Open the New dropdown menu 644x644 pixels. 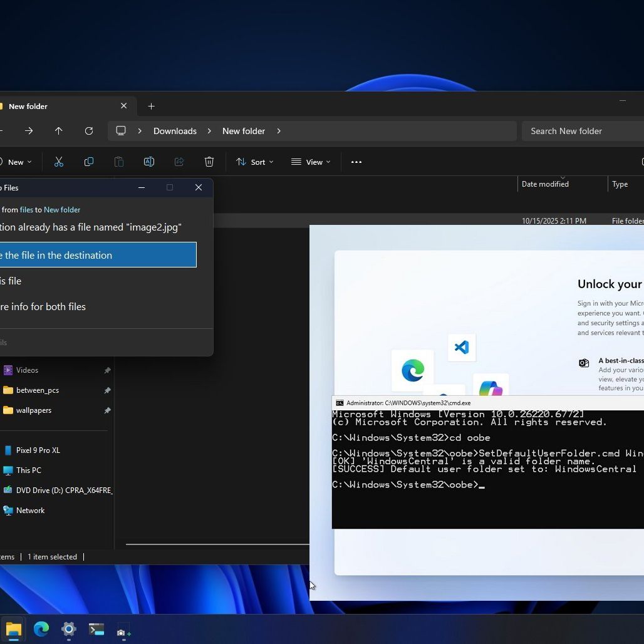click(16, 162)
